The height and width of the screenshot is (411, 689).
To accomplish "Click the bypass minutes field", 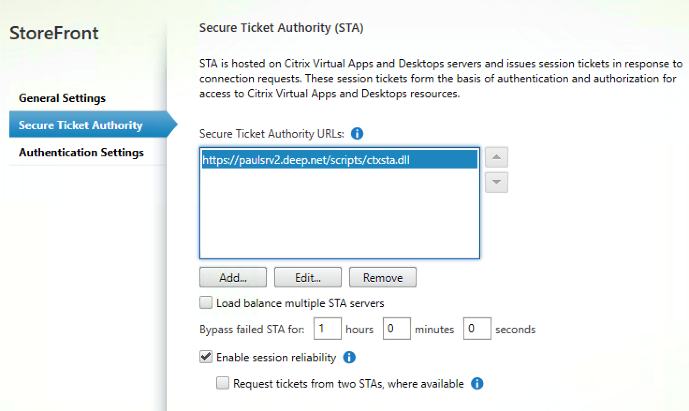I will click(397, 328).
